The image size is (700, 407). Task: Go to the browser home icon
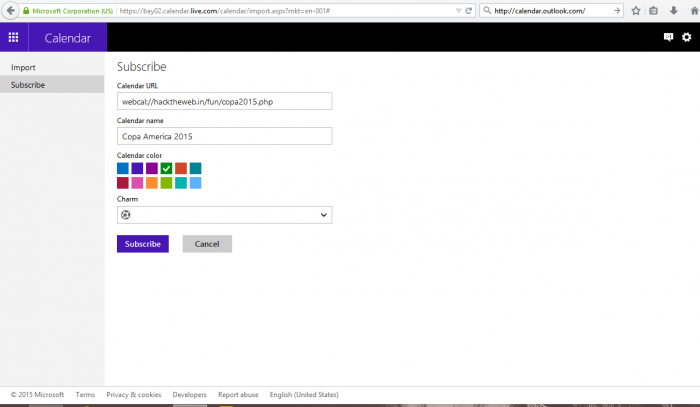[x=694, y=11]
